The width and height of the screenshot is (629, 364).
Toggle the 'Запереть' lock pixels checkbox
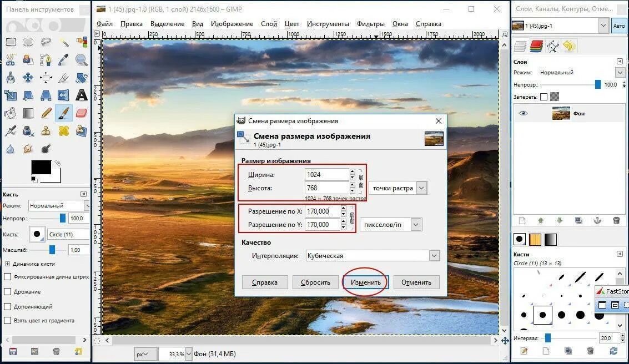coord(544,97)
